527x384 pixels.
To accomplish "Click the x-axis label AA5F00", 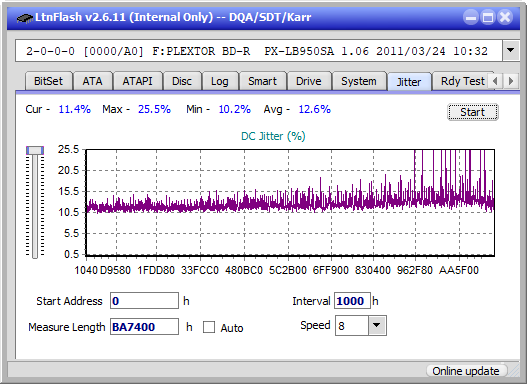I will [459, 270].
